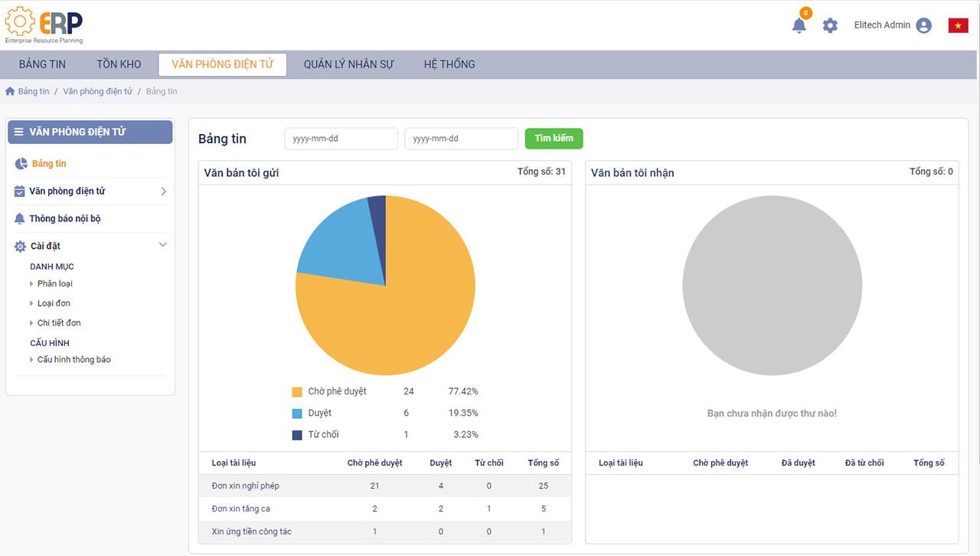The height and width of the screenshot is (556, 980).
Task: Click the Tìm kiếm search button
Action: 554,139
